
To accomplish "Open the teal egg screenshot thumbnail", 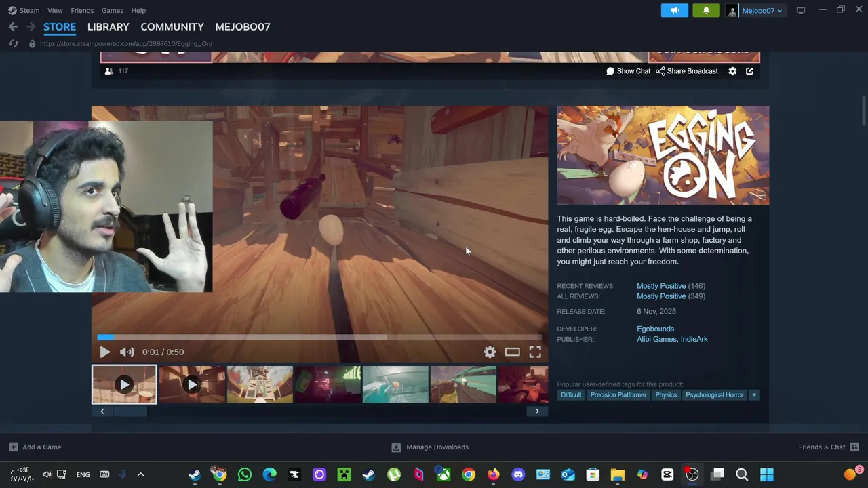I will (x=395, y=384).
